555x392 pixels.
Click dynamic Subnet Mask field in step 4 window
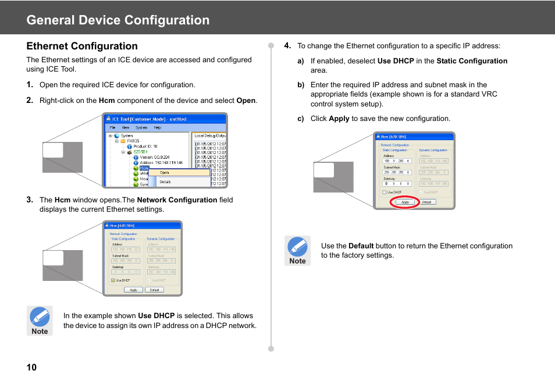tap(433, 172)
